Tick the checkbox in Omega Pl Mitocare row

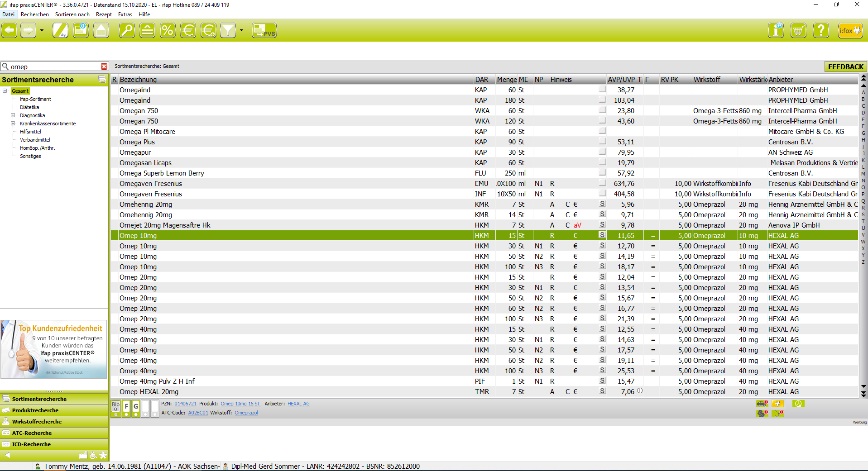[x=602, y=131]
